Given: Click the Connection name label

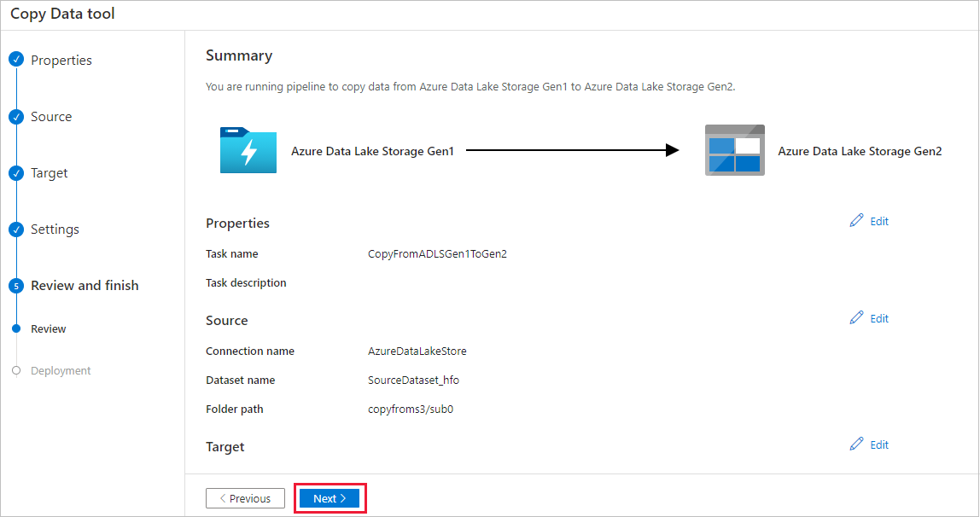Looking at the screenshot, I should point(250,351).
